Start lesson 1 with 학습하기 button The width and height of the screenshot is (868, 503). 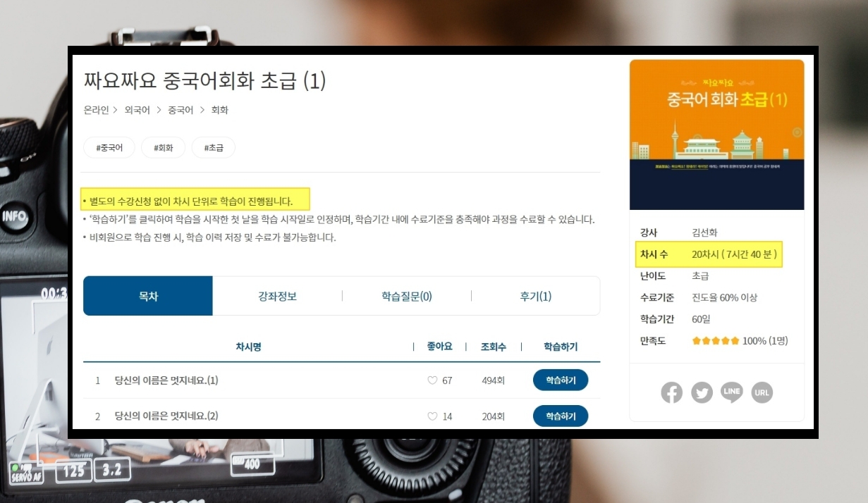(x=561, y=380)
